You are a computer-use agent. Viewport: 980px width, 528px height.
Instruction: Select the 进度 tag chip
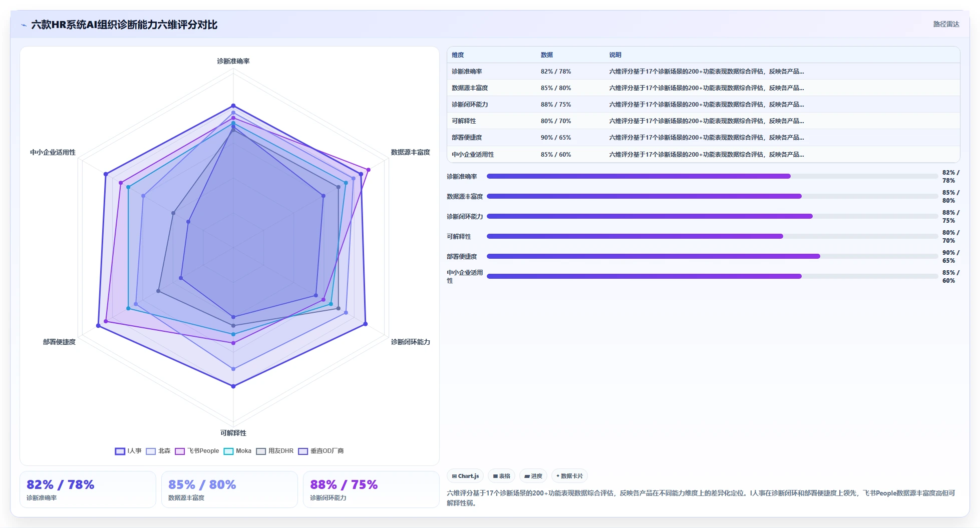pyautogui.click(x=533, y=476)
